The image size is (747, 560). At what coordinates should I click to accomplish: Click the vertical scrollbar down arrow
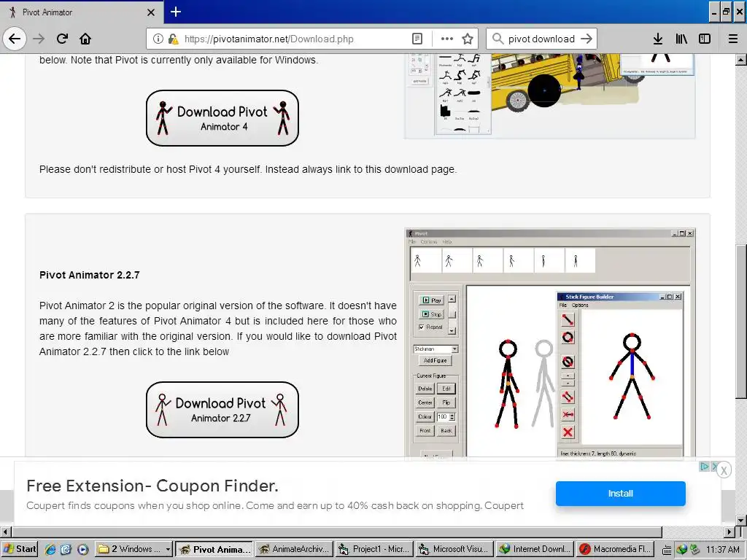point(741,520)
